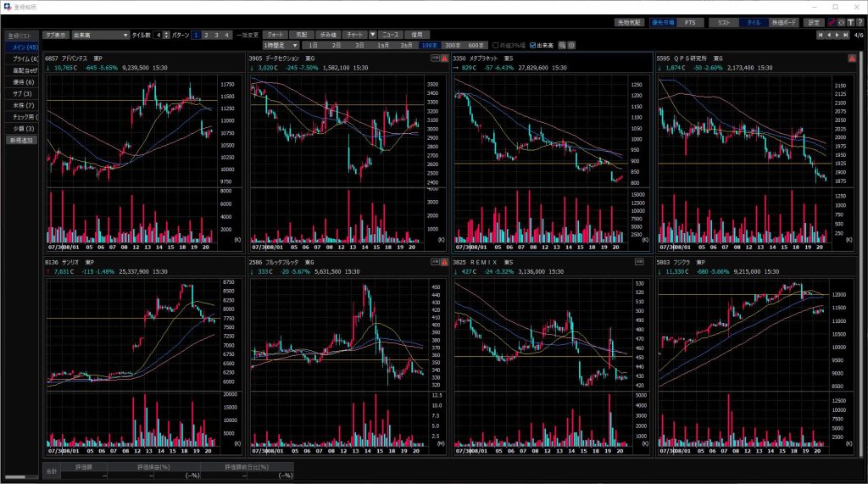This screenshot has height=484, width=868.
Task: Click the pink link icon in top-right toolbar
Action: click(832, 23)
